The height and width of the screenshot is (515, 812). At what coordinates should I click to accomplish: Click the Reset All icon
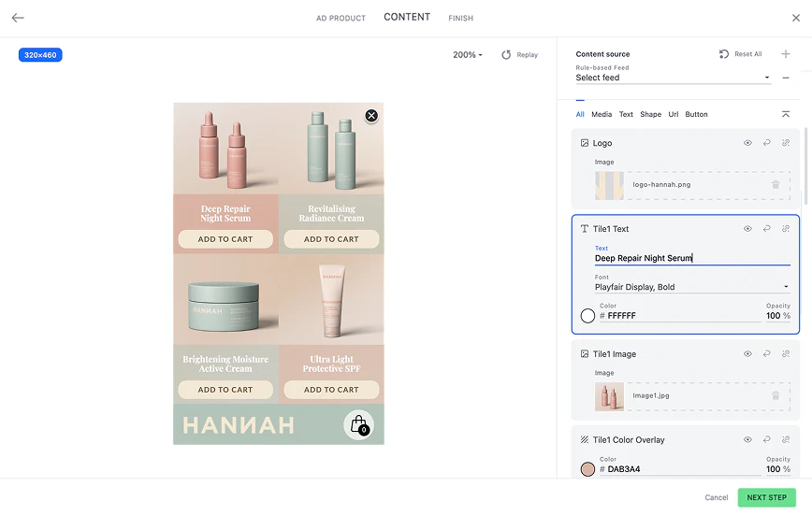click(x=724, y=54)
